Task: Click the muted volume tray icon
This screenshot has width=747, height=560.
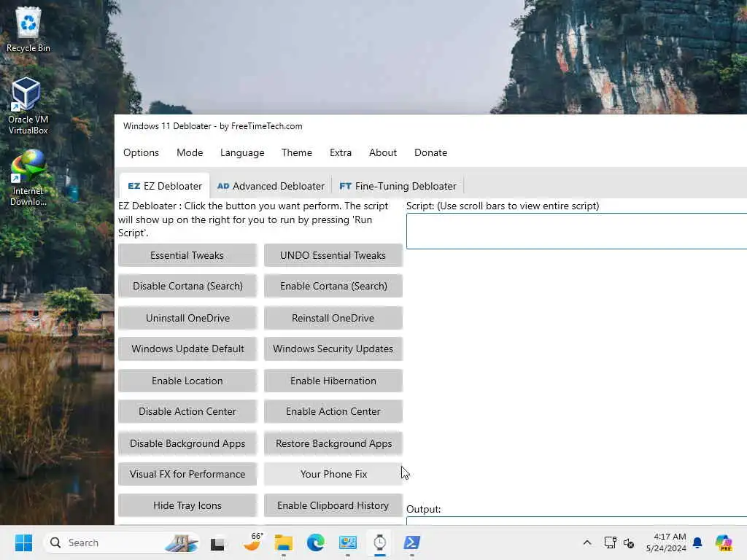Action: (x=629, y=542)
